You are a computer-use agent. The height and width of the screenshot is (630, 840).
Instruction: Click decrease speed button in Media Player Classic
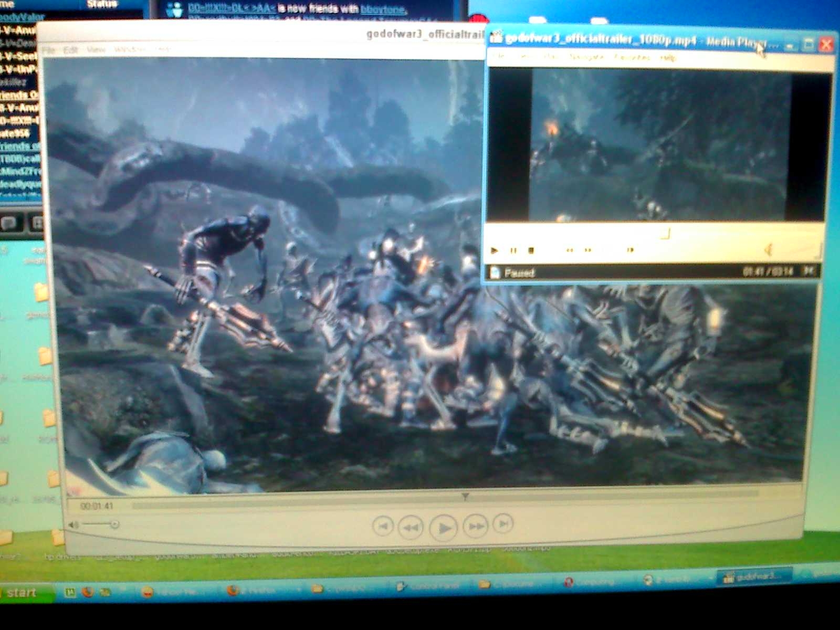[570, 250]
